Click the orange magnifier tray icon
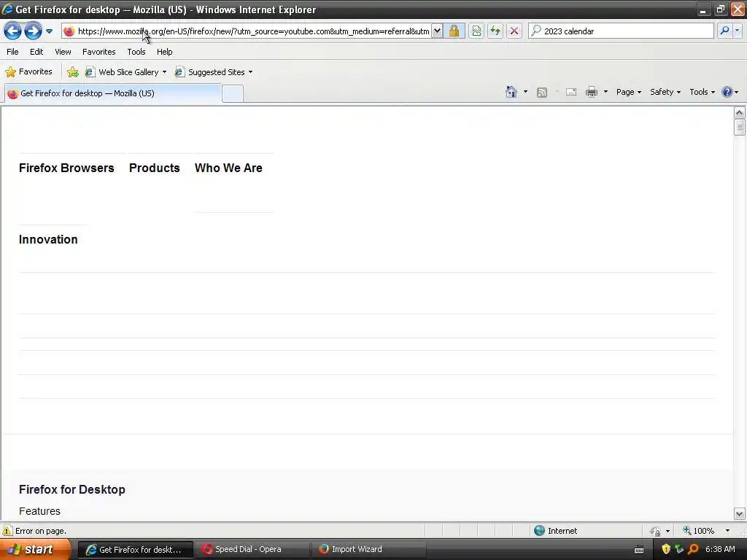747x560 pixels. click(693, 549)
